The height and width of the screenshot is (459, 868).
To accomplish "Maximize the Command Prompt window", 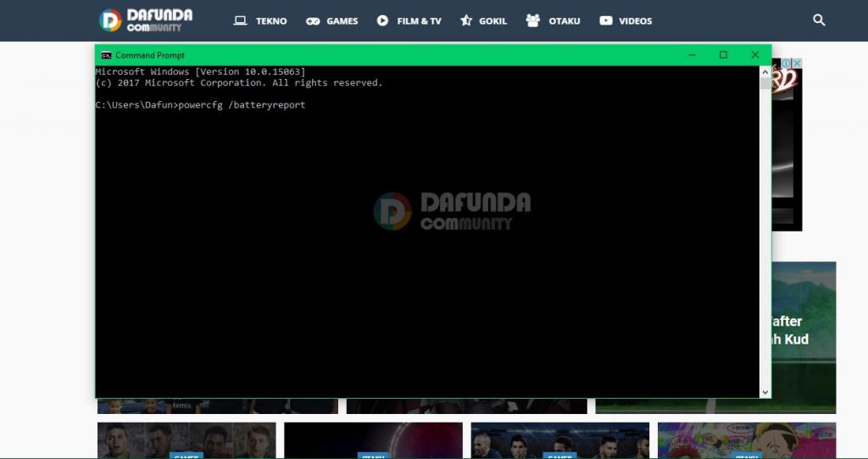I will pos(723,55).
